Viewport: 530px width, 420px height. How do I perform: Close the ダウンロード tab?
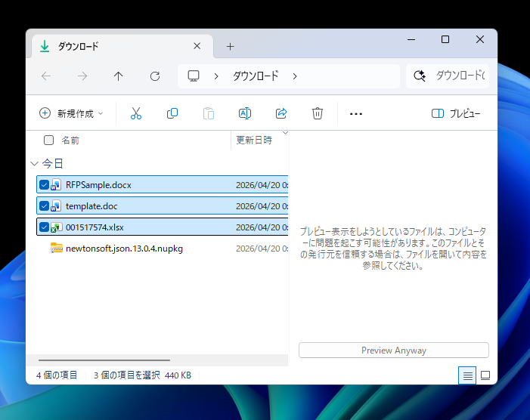click(x=197, y=46)
